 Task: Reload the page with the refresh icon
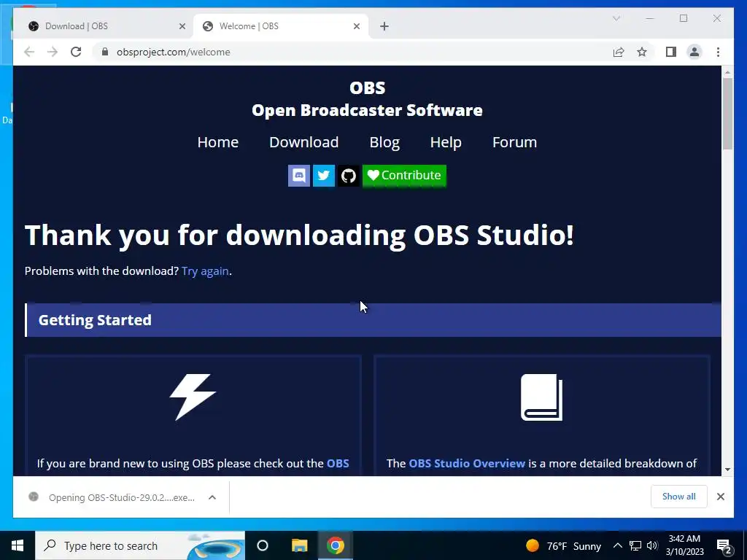(x=76, y=52)
